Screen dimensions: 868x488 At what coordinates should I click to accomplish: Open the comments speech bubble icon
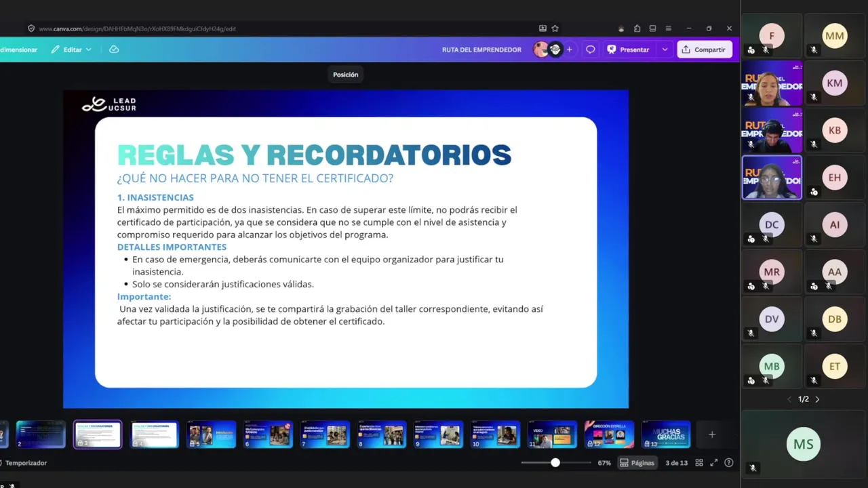(590, 49)
